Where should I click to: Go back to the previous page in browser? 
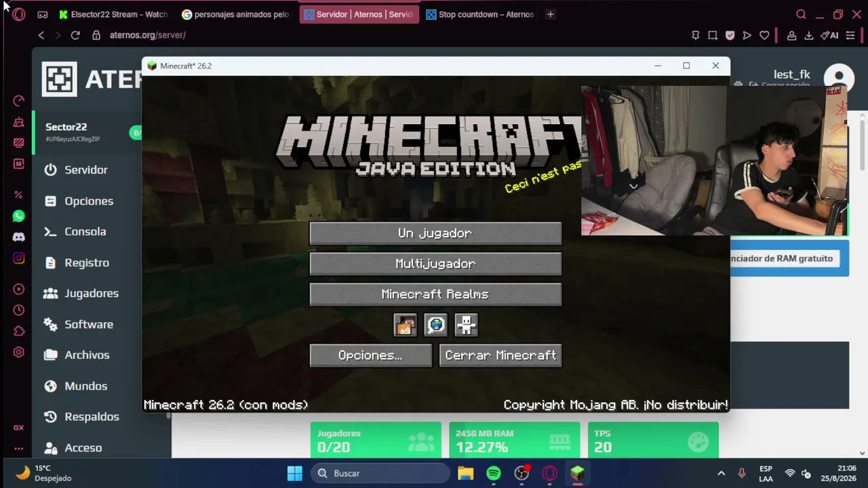pyautogui.click(x=41, y=35)
